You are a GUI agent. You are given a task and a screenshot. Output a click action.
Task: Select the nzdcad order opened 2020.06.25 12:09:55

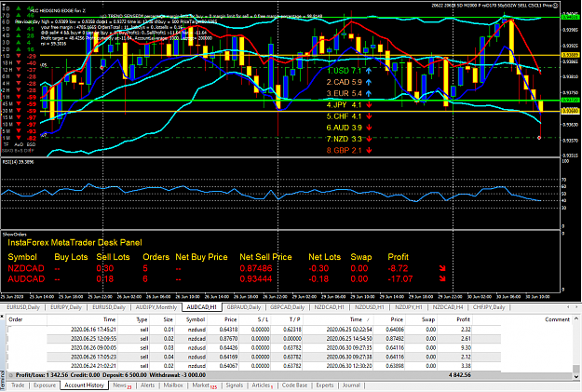[254, 339]
